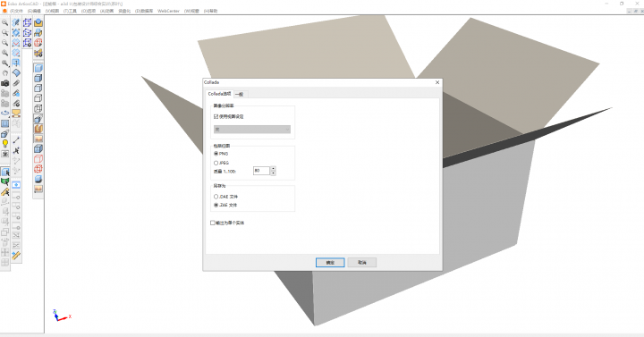Open the WebCenter menu
This screenshot has width=644, height=337.
point(168,11)
